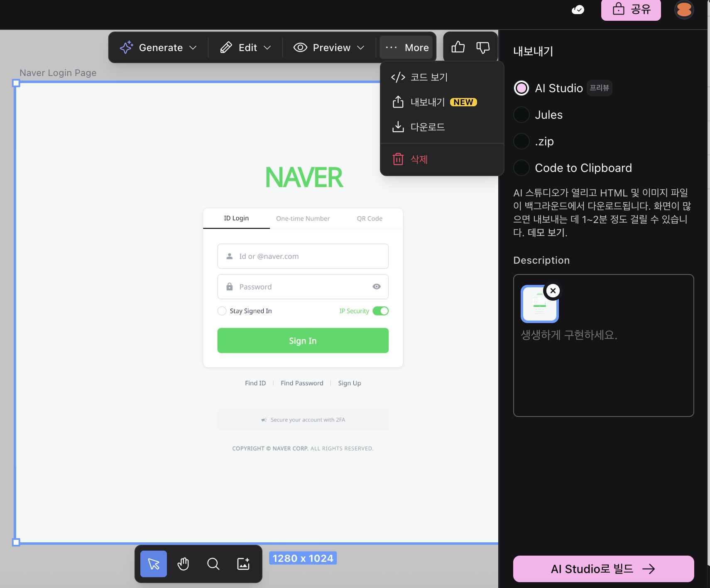Choose 코드 보기 from More menu
This screenshot has width=710, height=588.
tap(442, 77)
